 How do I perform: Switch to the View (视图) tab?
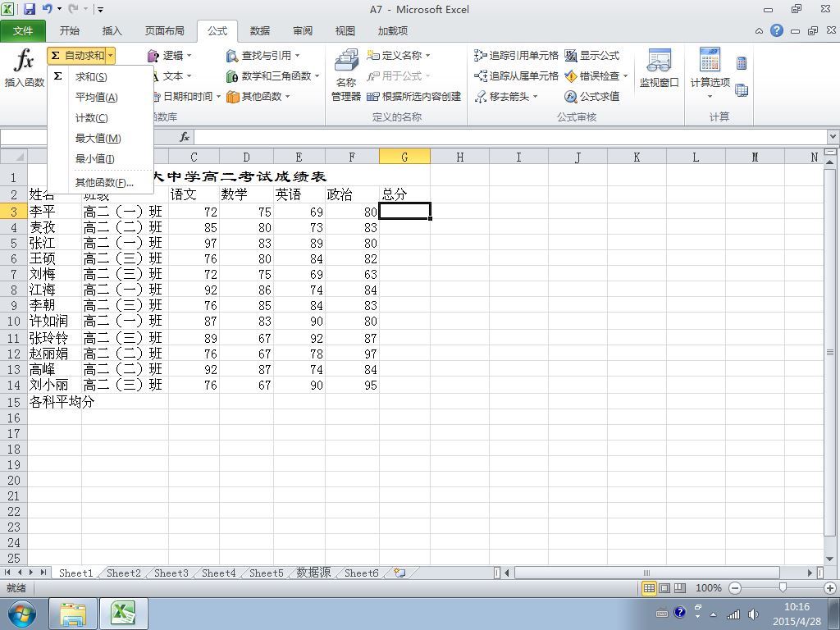pos(345,31)
